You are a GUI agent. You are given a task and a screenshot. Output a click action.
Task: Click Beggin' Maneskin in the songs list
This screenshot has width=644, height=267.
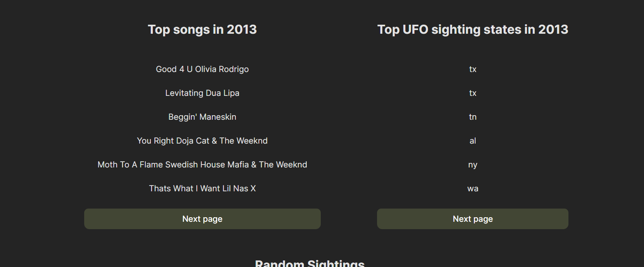(x=202, y=117)
